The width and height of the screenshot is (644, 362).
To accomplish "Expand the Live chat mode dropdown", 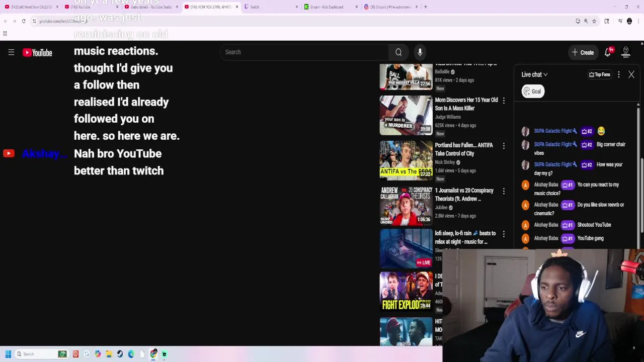I will [x=534, y=74].
